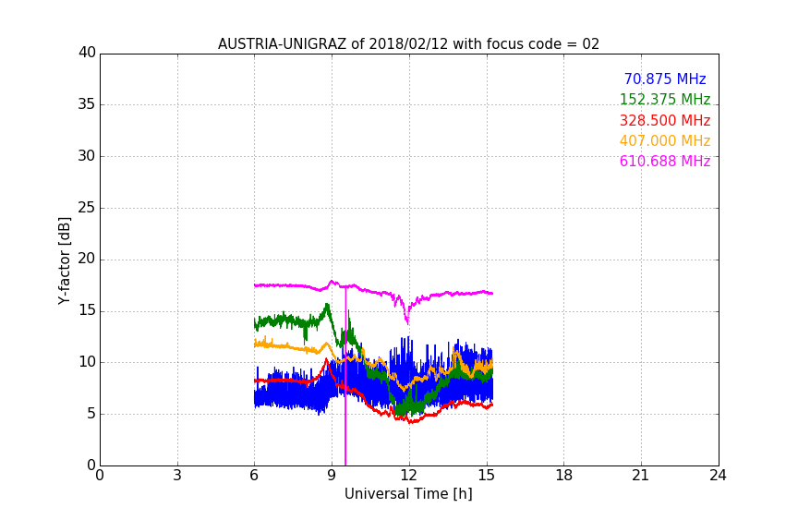The image size is (798, 532).
Task: Click the Y-factor [dB] axis label
Action: click(x=64, y=260)
